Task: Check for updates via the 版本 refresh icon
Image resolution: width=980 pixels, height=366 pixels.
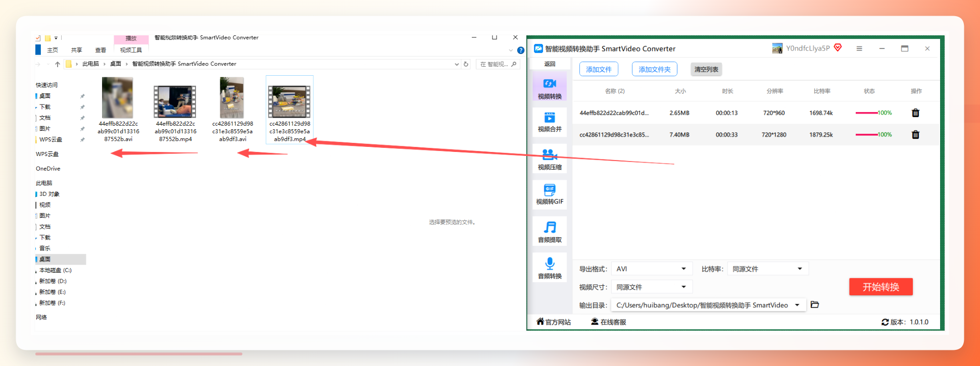Action: coord(885,322)
